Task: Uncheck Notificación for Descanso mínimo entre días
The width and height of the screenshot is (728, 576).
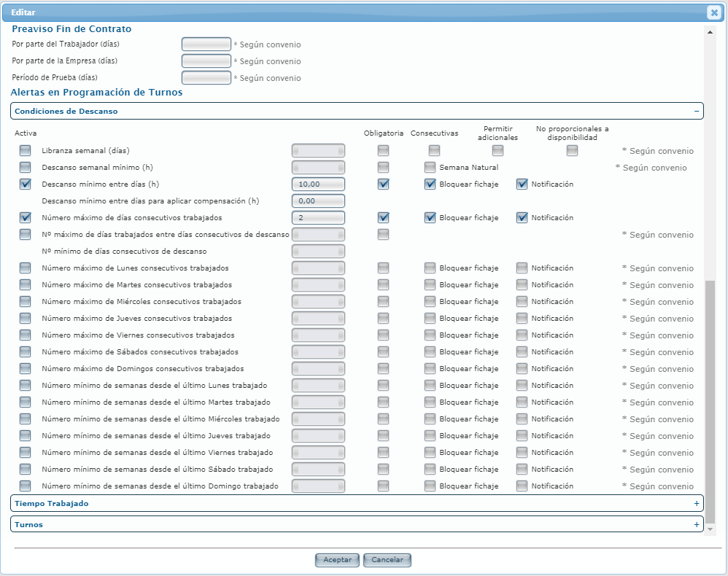Action: click(522, 184)
